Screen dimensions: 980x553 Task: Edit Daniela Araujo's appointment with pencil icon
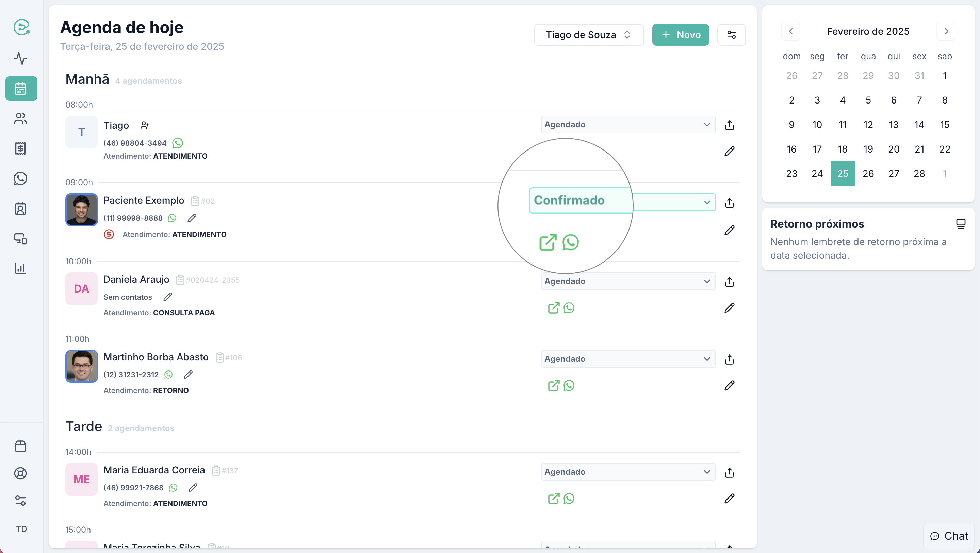pos(729,308)
